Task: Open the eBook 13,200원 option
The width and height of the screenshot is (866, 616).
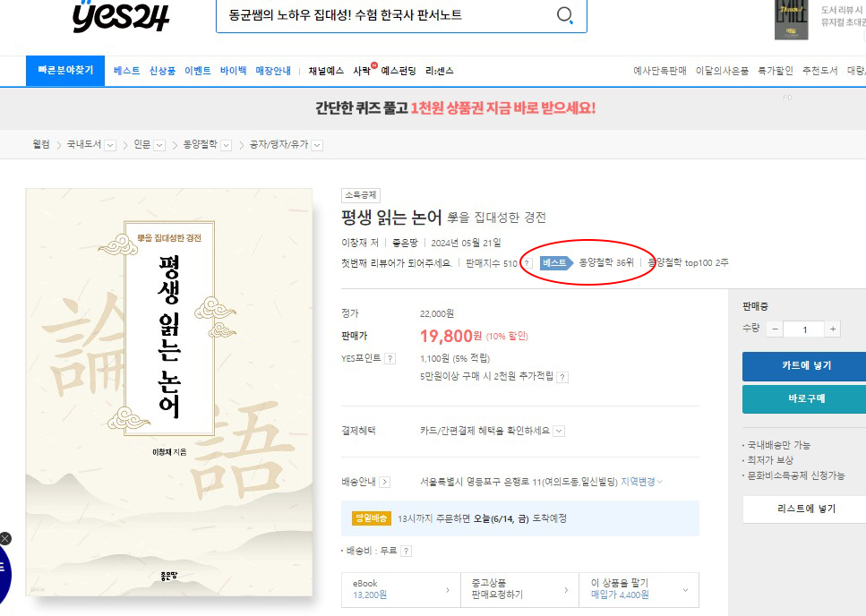Action: click(x=401, y=589)
